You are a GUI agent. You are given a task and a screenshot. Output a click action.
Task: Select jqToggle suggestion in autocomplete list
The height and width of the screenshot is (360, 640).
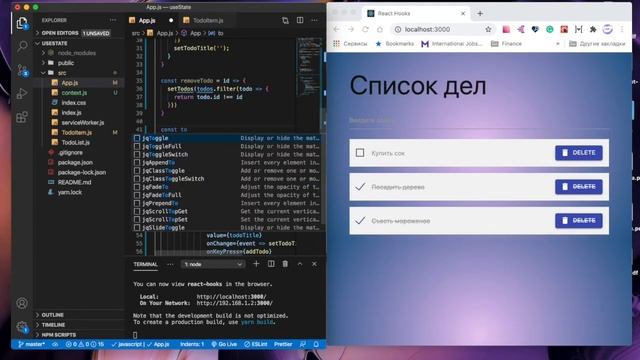(227, 138)
